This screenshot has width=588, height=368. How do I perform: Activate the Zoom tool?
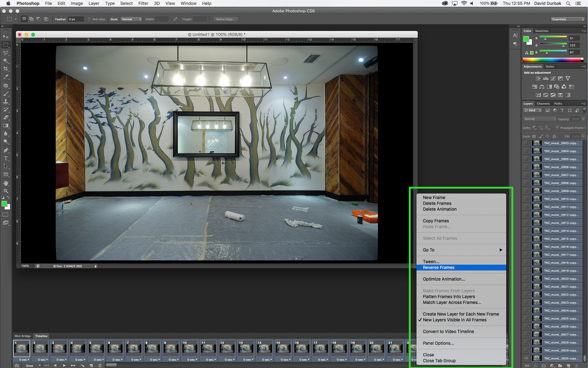tap(6, 191)
